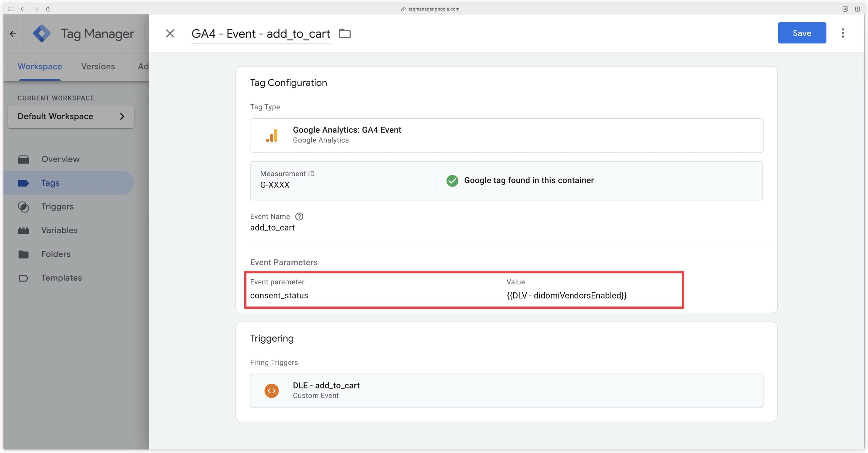Screen dimensions: 868x453
Task: Toggle the browser sidebar icon
Action: tap(10, 9)
